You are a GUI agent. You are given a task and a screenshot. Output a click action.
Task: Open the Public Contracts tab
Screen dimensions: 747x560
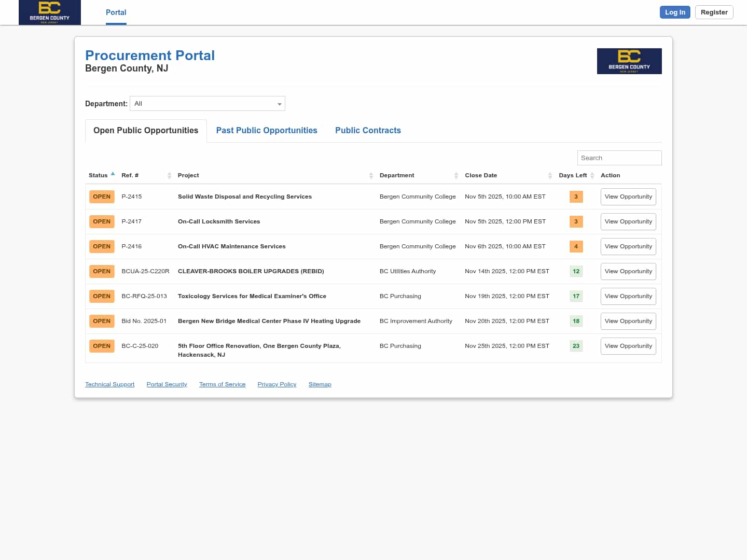(368, 131)
